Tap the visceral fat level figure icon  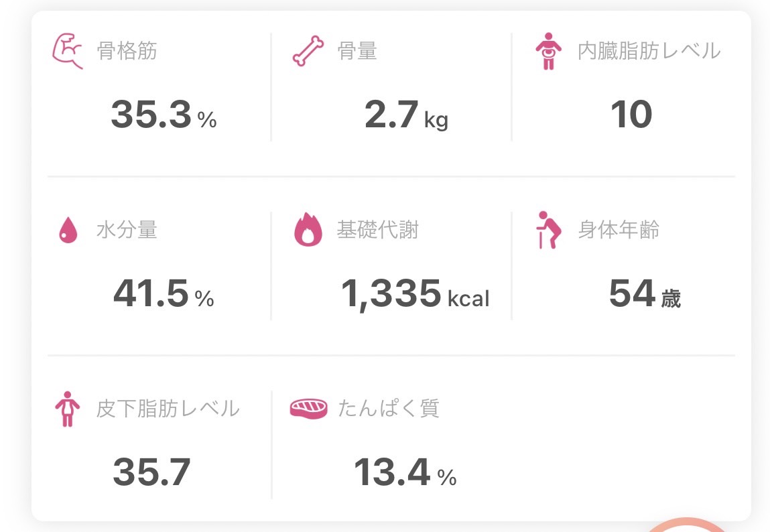point(549,51)
